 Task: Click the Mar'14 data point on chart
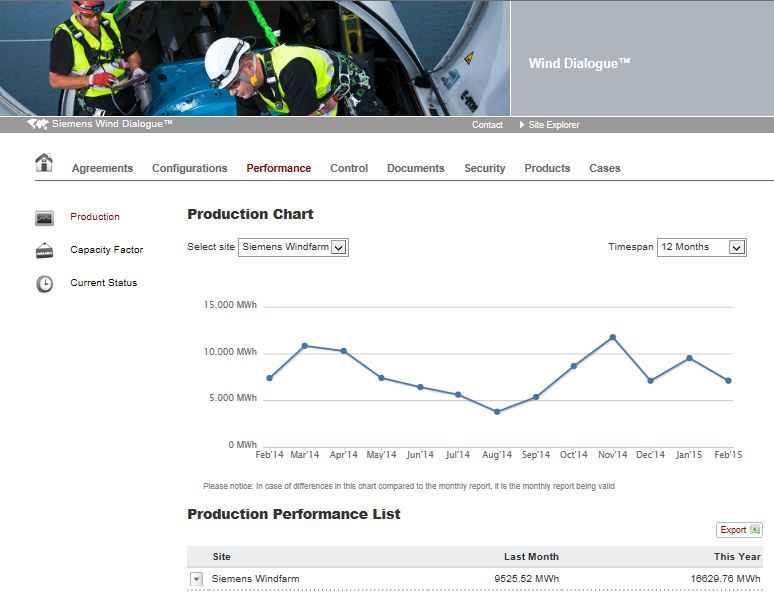305,346
